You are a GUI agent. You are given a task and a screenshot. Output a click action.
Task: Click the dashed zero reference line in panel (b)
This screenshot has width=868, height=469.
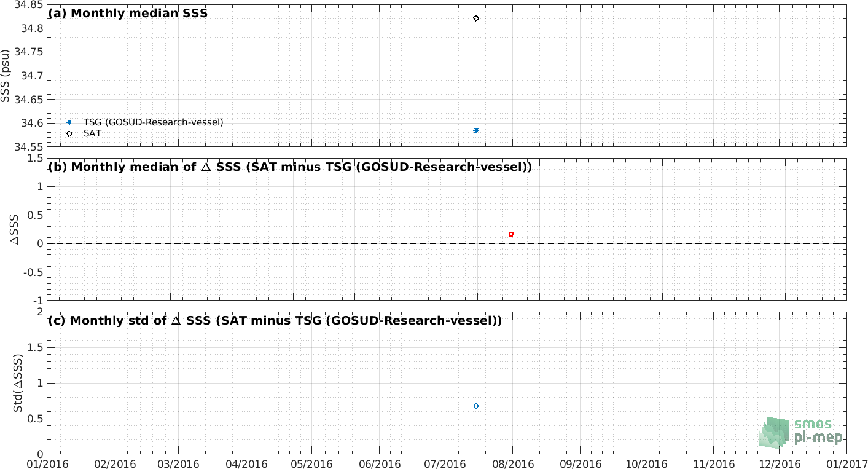pos(447,243)
